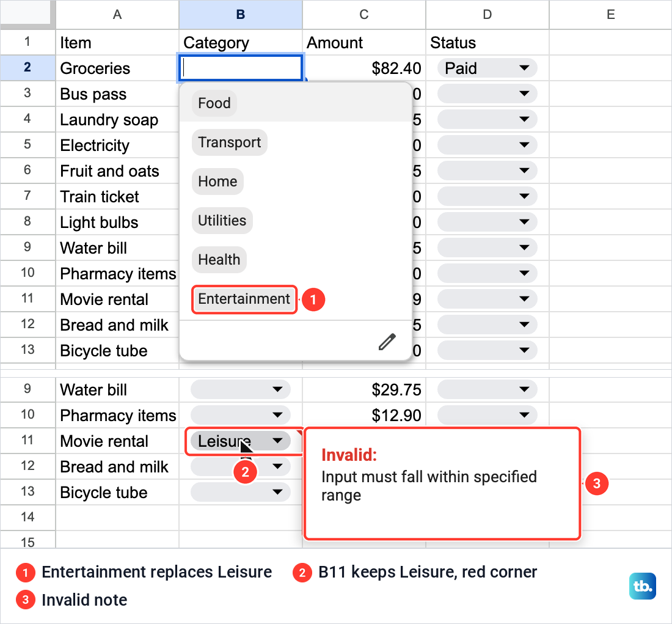Select Health category option

[219, 260]
